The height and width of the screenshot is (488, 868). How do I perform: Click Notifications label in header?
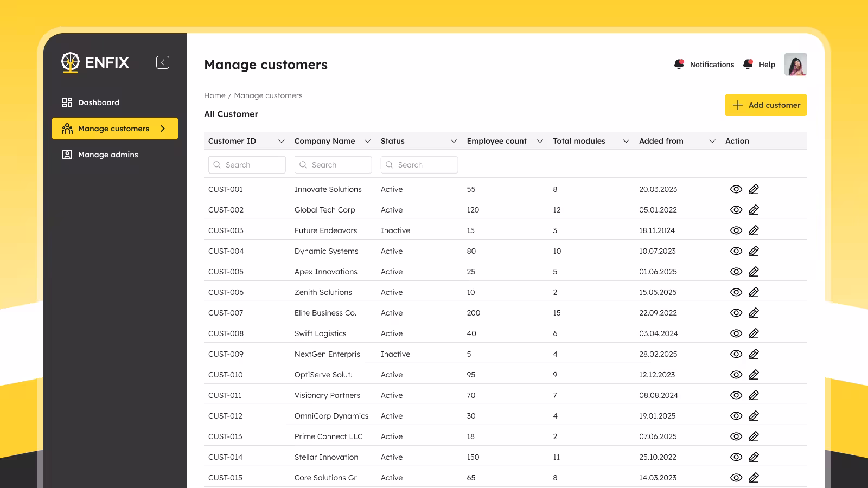712,65
